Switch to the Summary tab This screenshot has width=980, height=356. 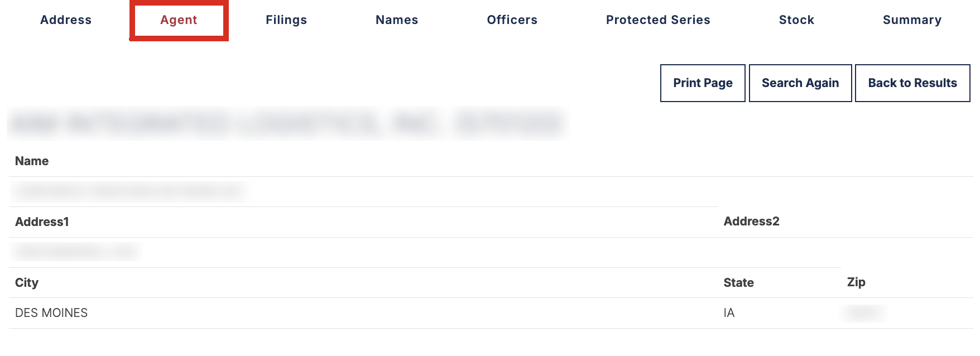pos(912,20)
